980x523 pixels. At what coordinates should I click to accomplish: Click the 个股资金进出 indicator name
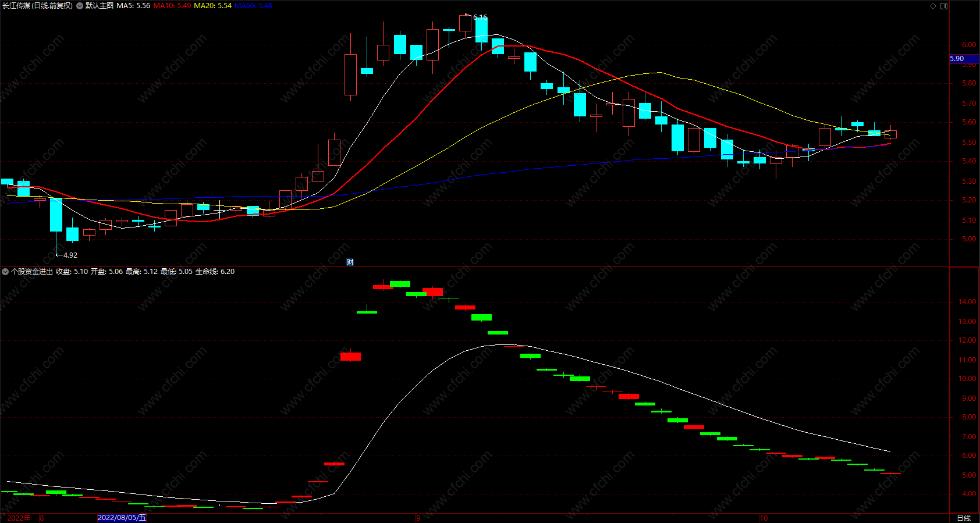[32, 272]
